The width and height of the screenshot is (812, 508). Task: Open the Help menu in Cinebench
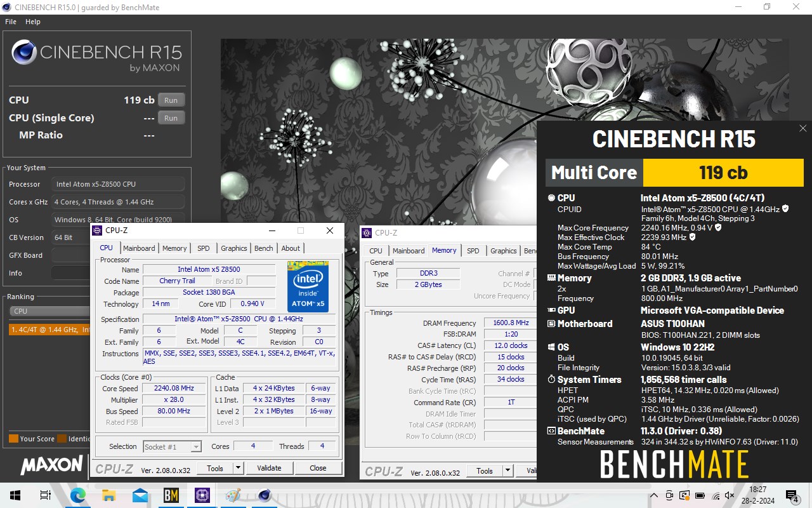(33, 22)
